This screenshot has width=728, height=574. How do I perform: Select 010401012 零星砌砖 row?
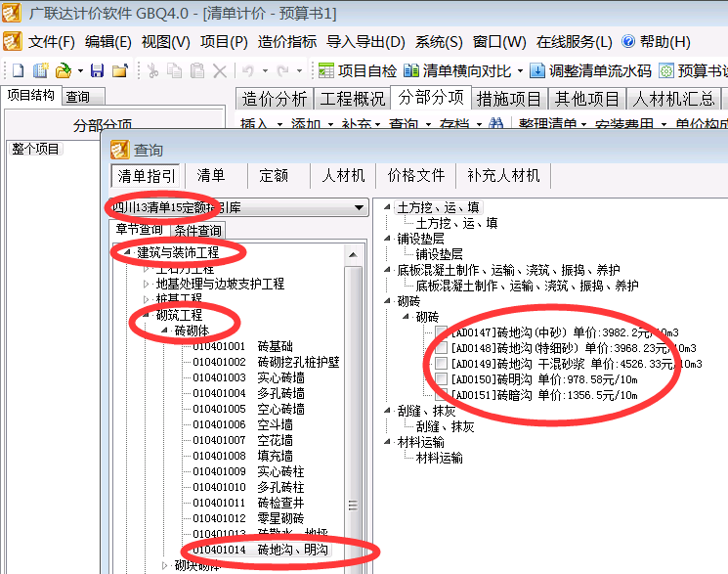[x=248, y=517]
